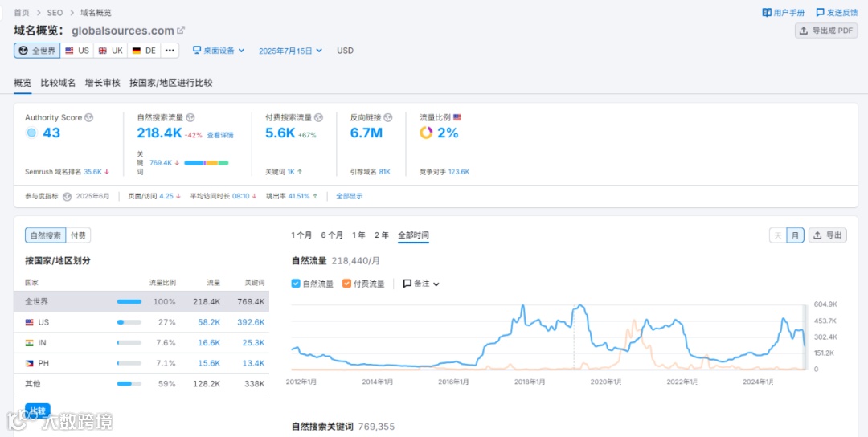Viewport: 868px width, 437px height.
Task: Uncheck 付费流量 checkbox in chart legend
Action: click(x=346, y=284)
